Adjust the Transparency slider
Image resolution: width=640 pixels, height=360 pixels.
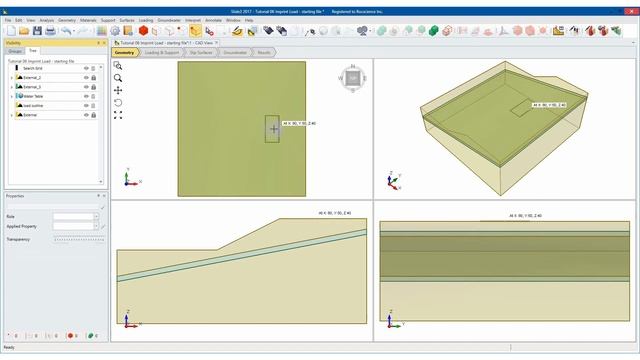79,239
